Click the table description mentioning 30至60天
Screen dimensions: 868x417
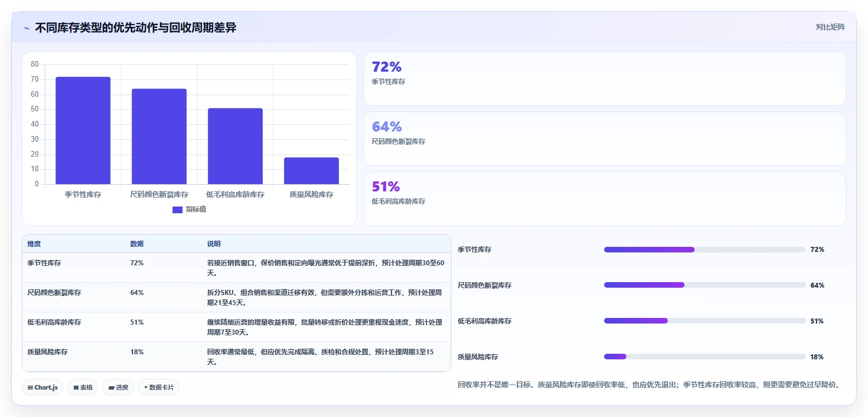click(325, 268)
